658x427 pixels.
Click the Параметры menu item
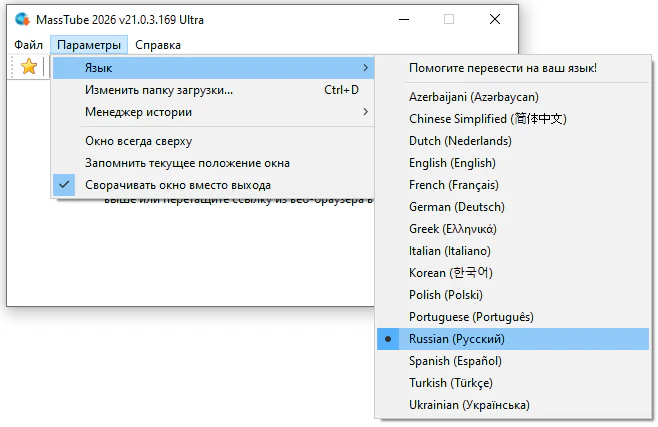click(90, 45)
